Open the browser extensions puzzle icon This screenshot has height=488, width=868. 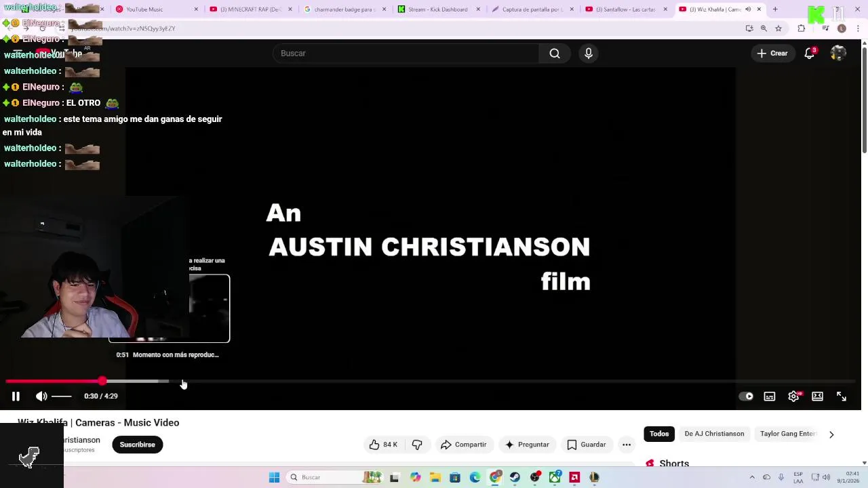coord(802,28)
